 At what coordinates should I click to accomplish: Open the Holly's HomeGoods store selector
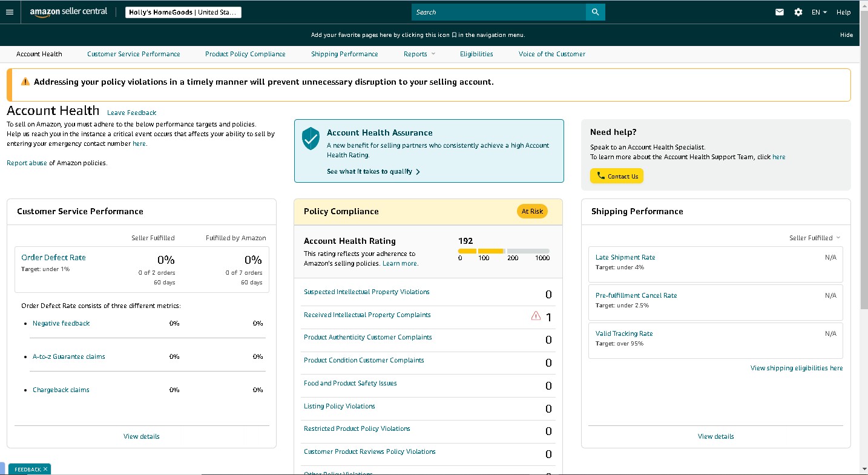[x=183, y=12]
